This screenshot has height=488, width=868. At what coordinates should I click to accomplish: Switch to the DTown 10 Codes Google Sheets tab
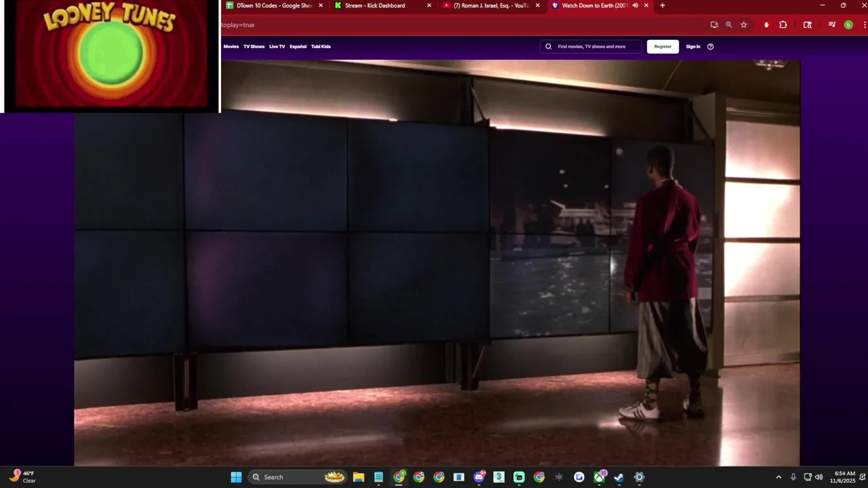click(275, 5)
